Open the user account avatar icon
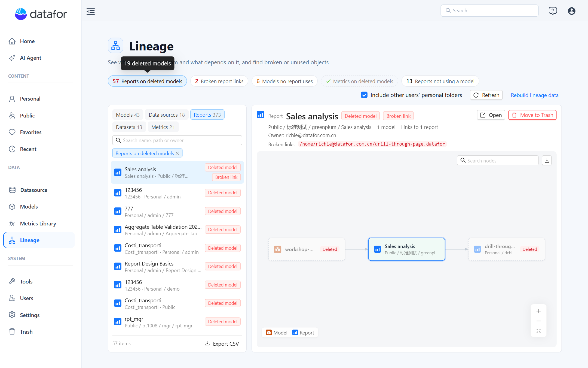 (x=571, y=11)
